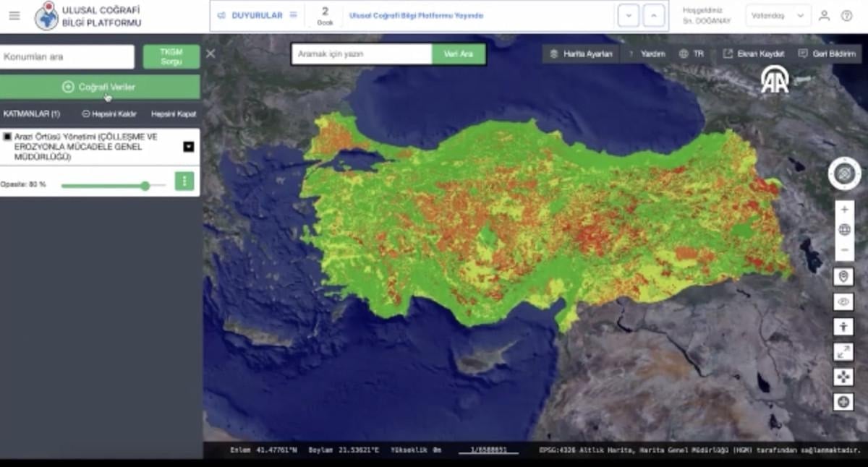Click the Coğrafi Veriler button

point(100,87)
